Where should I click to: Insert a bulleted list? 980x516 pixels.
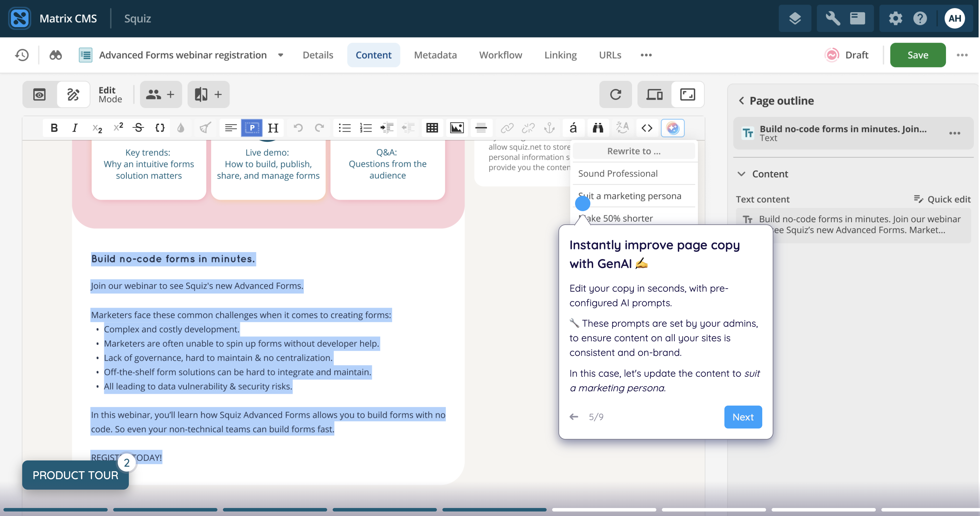click(x=345, y=128)
